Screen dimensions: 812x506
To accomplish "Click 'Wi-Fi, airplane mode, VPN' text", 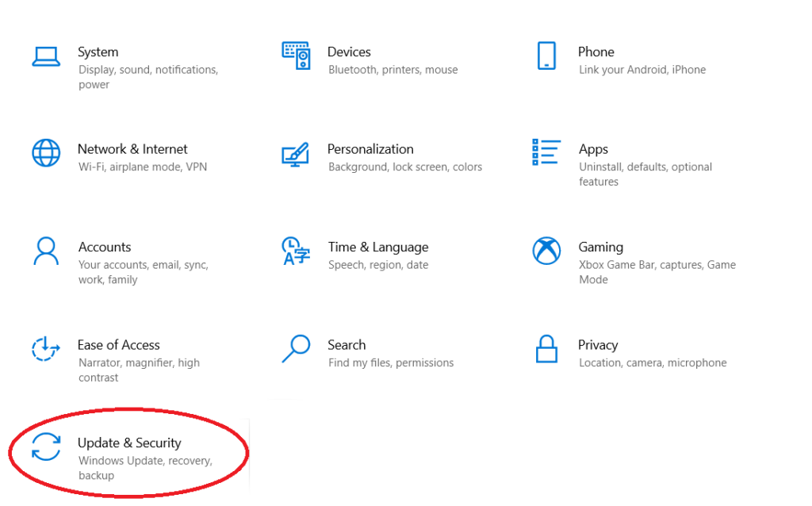I will [x=143, y=167].
